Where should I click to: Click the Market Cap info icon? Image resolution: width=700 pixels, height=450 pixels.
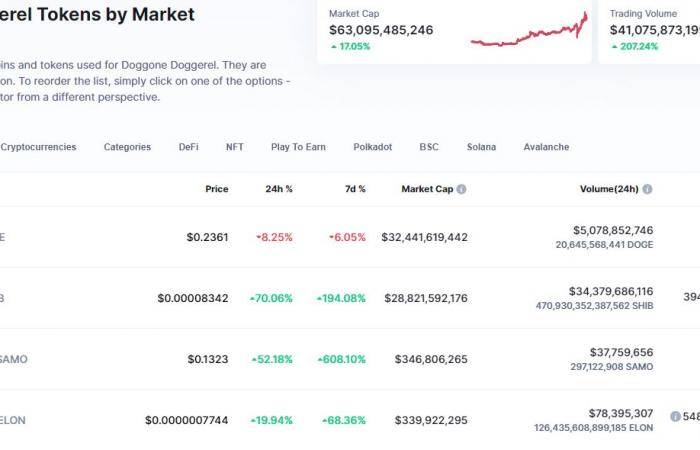coord(462,189)
